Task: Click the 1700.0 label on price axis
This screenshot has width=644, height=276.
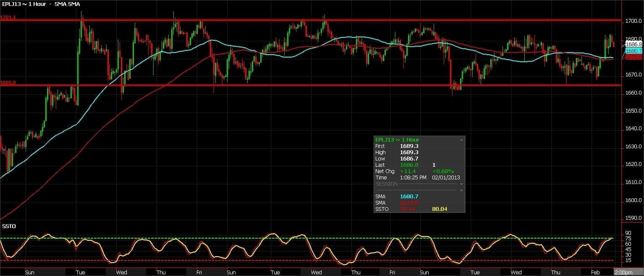Action: point(634,21)
